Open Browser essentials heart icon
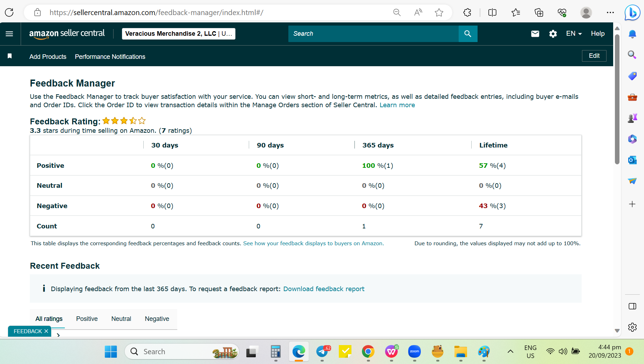 562,13
